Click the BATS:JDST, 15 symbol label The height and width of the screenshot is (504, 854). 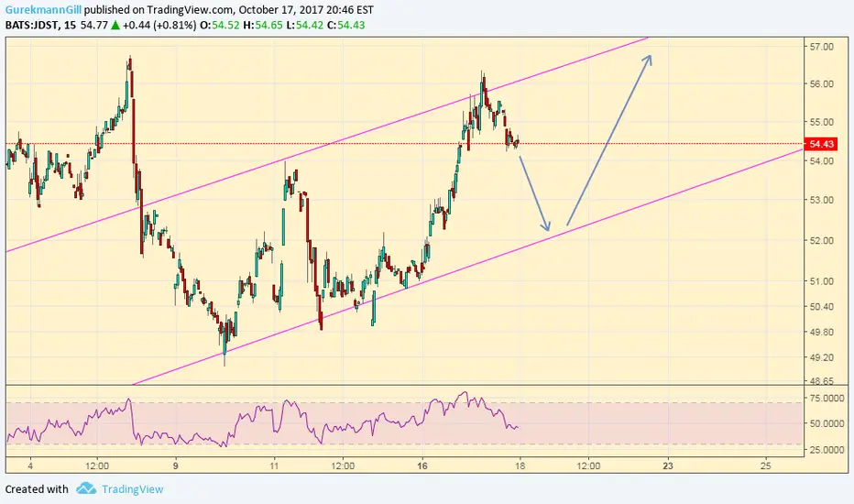coord(41,25)
